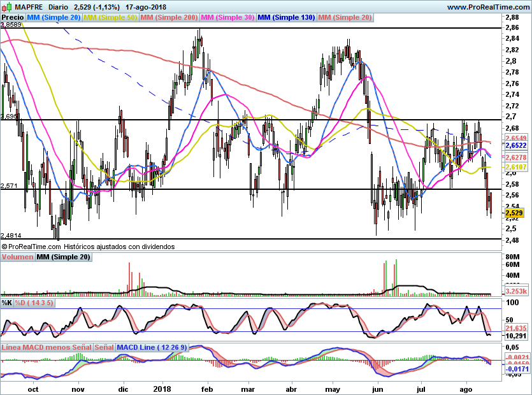Click the oct label on time axis

pyautogui.click(x=33, y=389)
